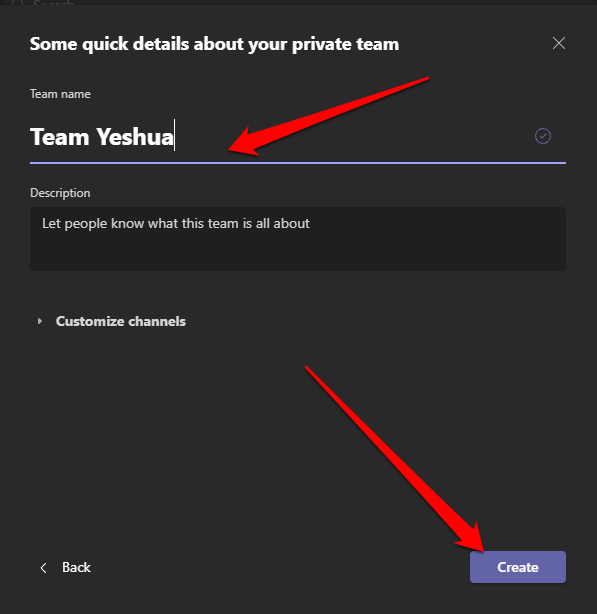Click the blank lower area of Description box
The width and height of the screenshot is (597, 614).
298,253
